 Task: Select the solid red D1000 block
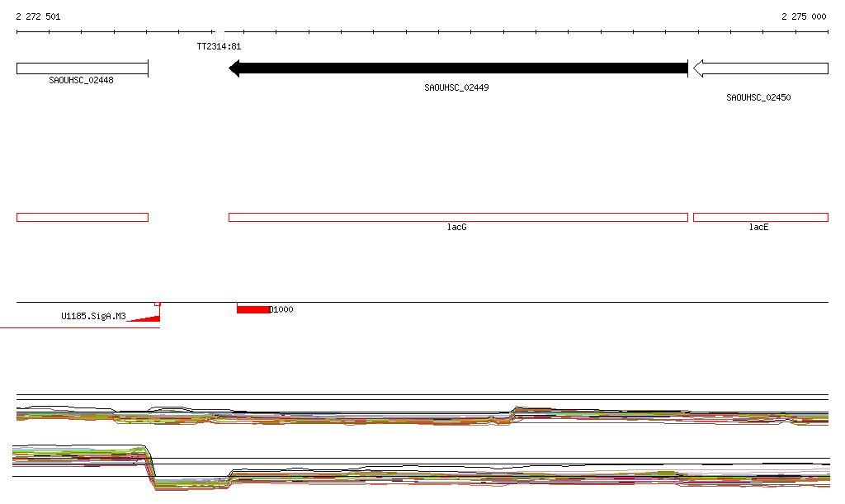tap(253, 309)
